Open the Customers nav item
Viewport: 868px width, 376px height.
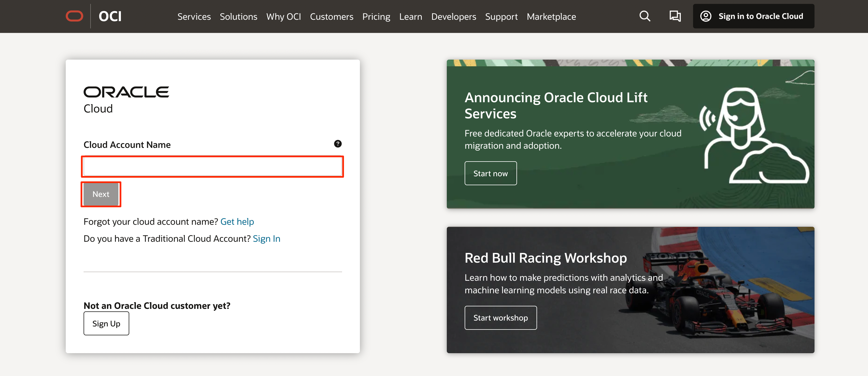(331, 16)
